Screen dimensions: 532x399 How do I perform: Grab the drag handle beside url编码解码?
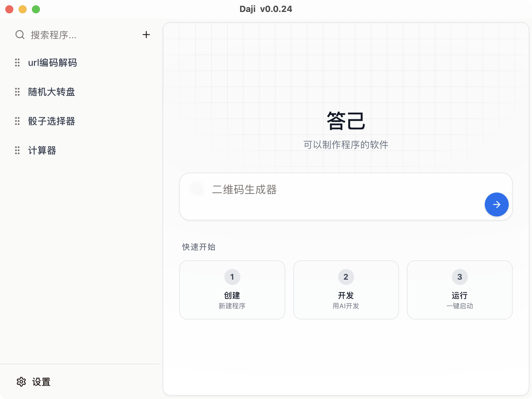coord(17,63)
